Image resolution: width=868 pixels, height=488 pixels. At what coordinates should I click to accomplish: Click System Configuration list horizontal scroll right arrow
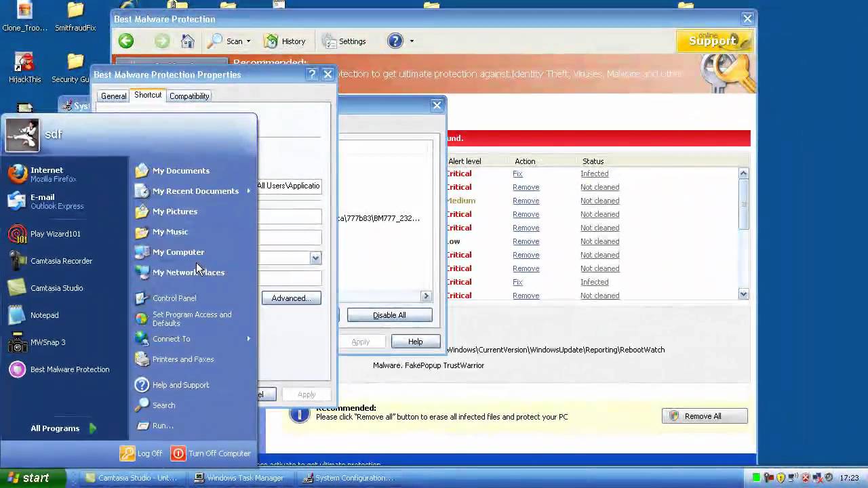[x=427, y=296]
